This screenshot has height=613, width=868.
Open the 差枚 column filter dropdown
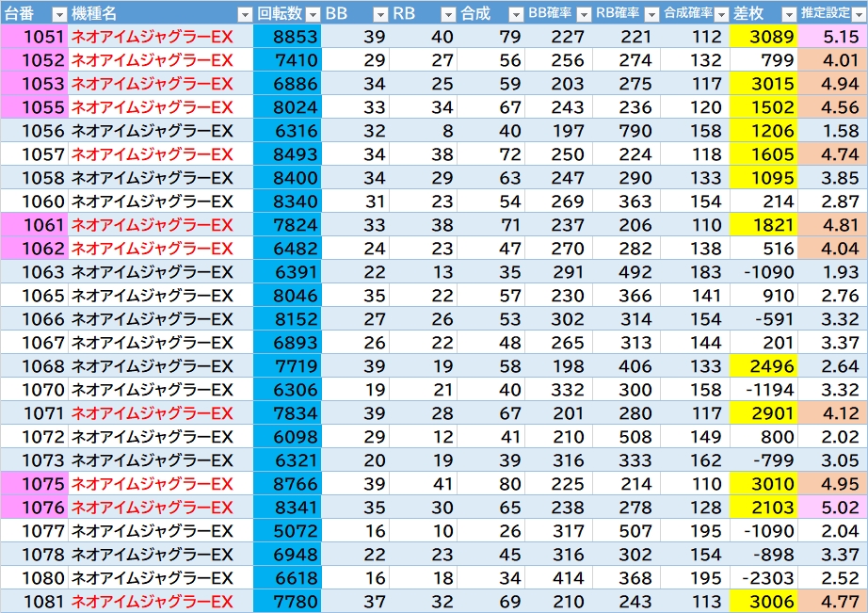coord(788,14)
